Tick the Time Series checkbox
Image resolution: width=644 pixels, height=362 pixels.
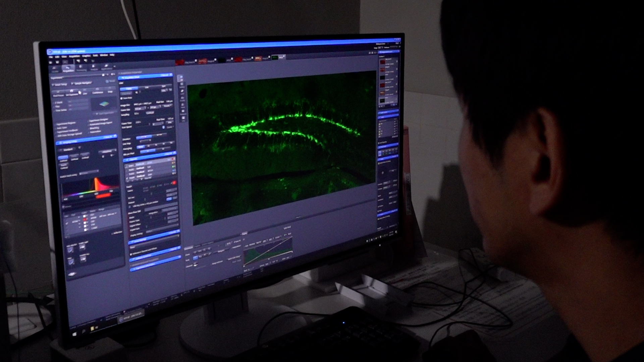54,111
